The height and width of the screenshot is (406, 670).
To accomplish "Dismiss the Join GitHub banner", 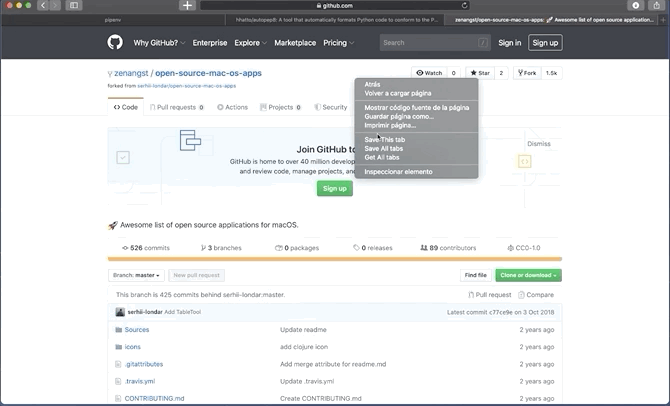I will coord(539,144).
